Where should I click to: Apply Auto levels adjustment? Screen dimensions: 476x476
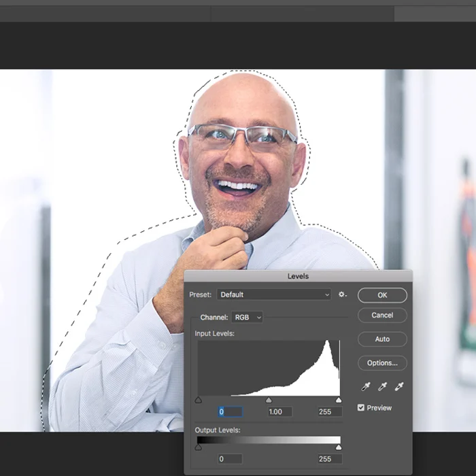pyautogui.click(x=382, y=339)
